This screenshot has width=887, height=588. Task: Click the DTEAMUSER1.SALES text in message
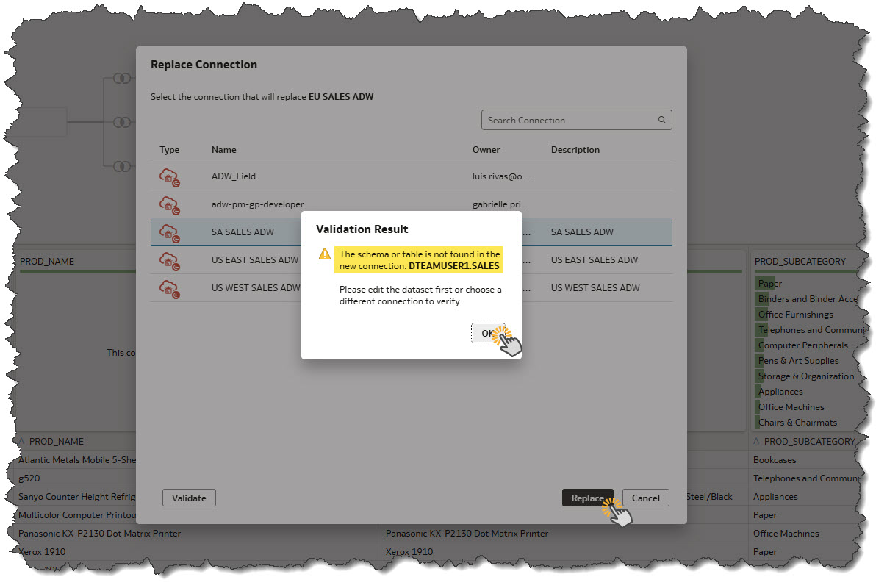pos(453,265)
